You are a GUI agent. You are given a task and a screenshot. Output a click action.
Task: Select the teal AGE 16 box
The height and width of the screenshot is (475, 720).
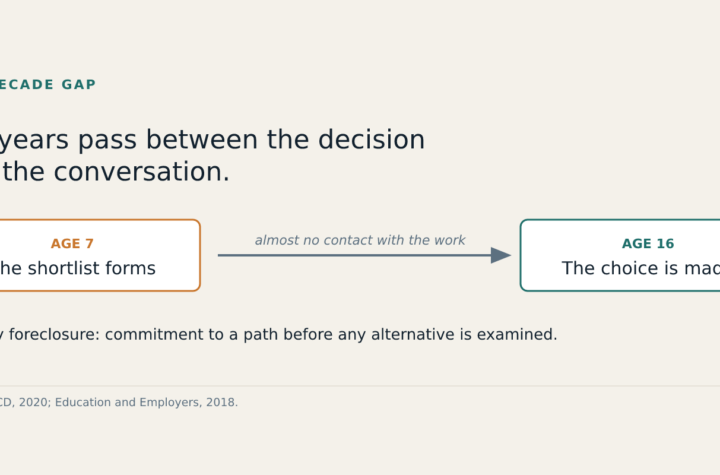pyautogui.click(x=620, y=255)
